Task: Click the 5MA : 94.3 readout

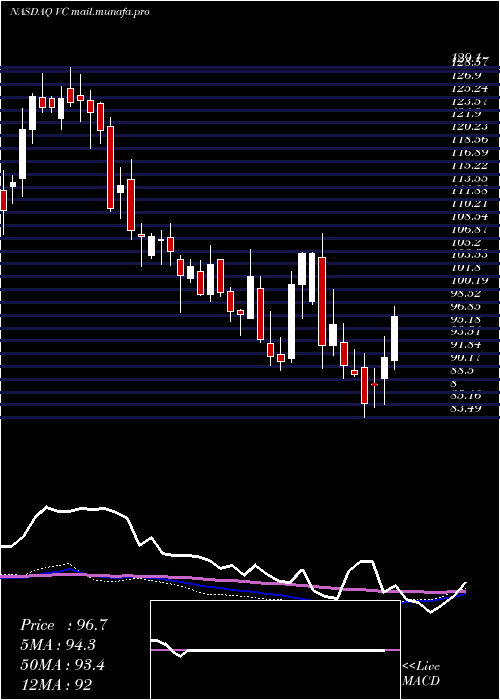Action: 58,645
